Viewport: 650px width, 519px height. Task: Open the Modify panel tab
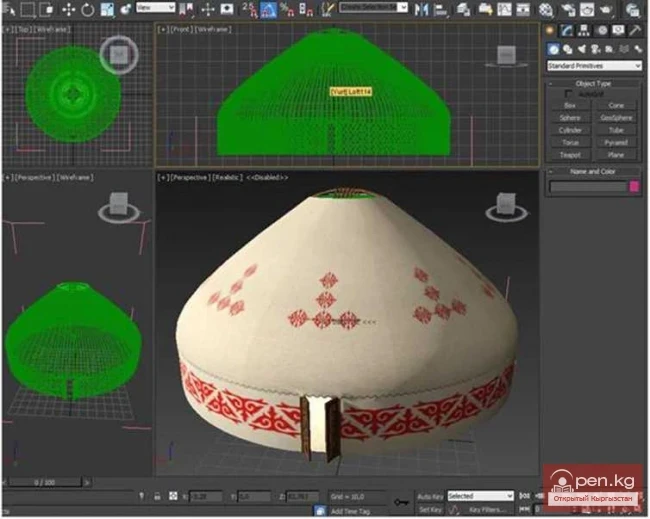point(567,30)
